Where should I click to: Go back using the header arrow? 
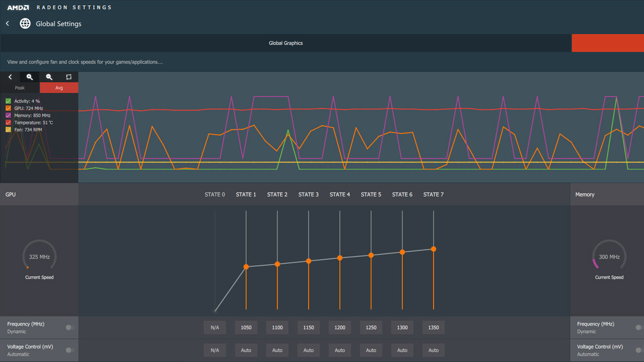8,24
